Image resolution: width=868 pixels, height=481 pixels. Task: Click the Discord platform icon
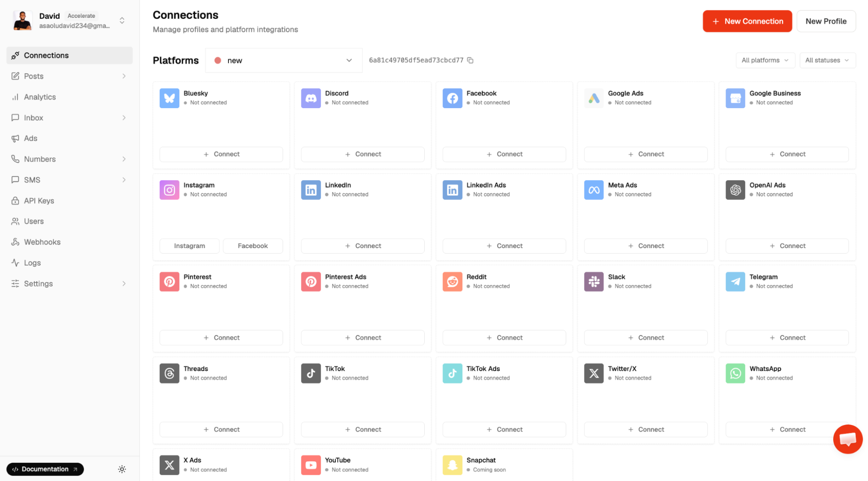[x=311, y=98]
